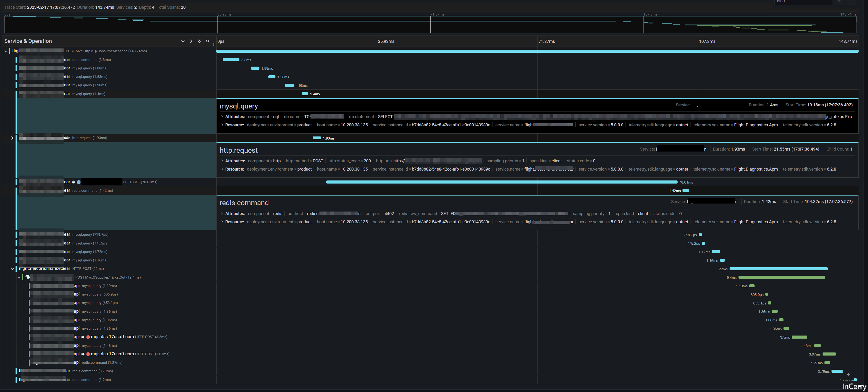Click the Collapse +1 single-chevron-right icon
Viewport: 868px width, 392px height.
point(191,41)
